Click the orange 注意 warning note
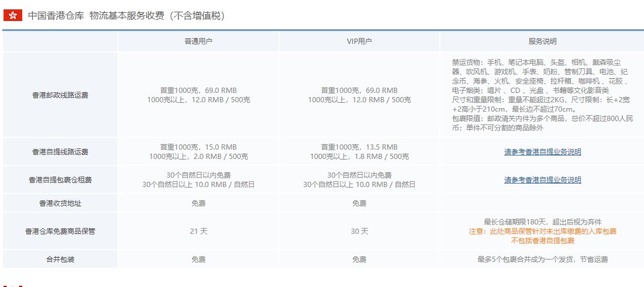Viewport: 644px width, 287px height. (543, 236)
